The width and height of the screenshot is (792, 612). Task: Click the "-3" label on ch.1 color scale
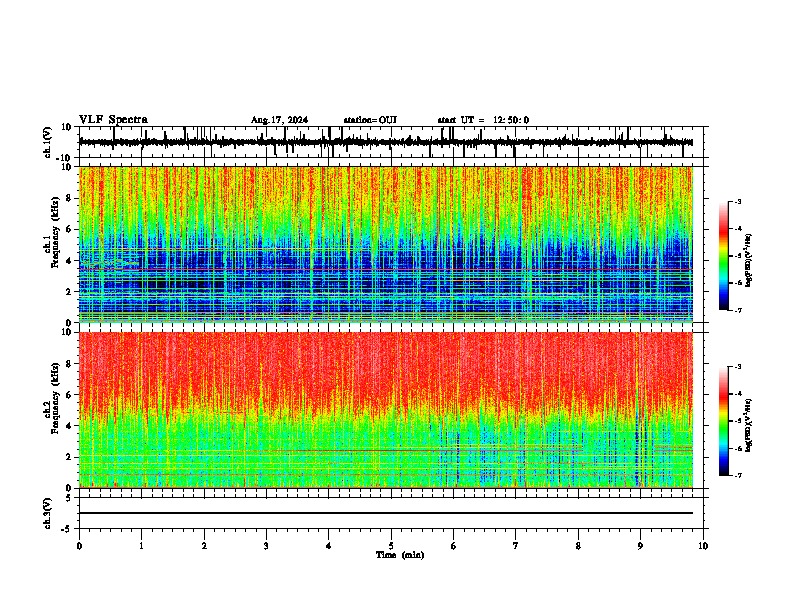pyautogui.click(x=737, y=201)
